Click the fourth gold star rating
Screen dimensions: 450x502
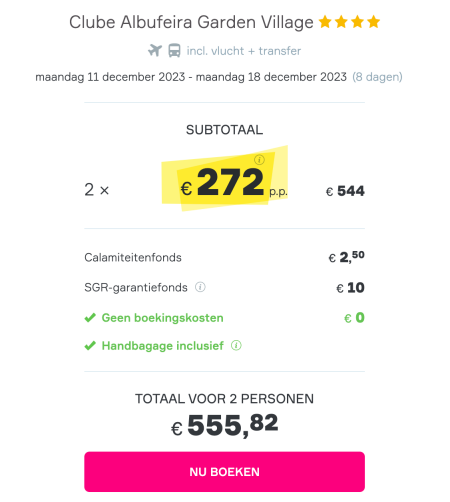pos(374,22)
